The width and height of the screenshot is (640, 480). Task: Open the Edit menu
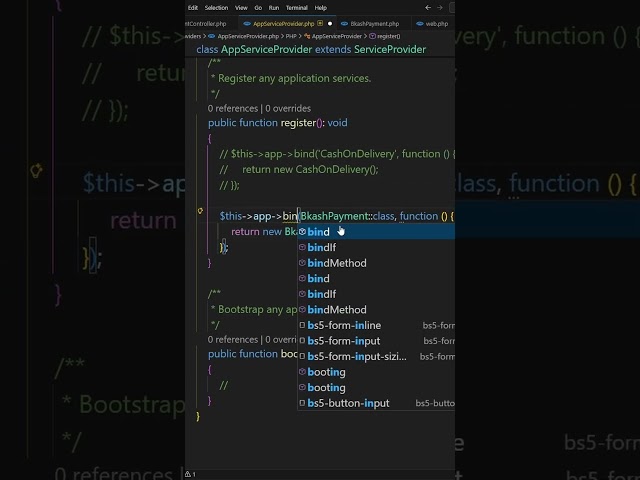coord(193,8)
